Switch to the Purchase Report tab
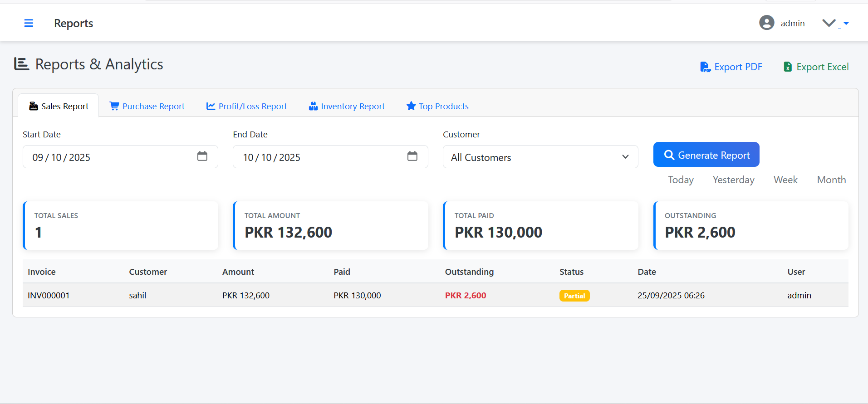 147,106
